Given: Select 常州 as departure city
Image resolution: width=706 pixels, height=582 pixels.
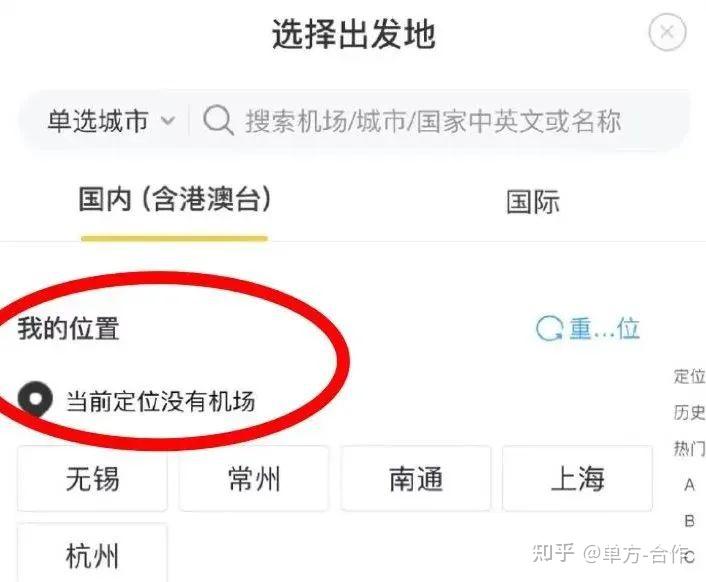Looking at the screenshot, I should [x=254, y=478].
